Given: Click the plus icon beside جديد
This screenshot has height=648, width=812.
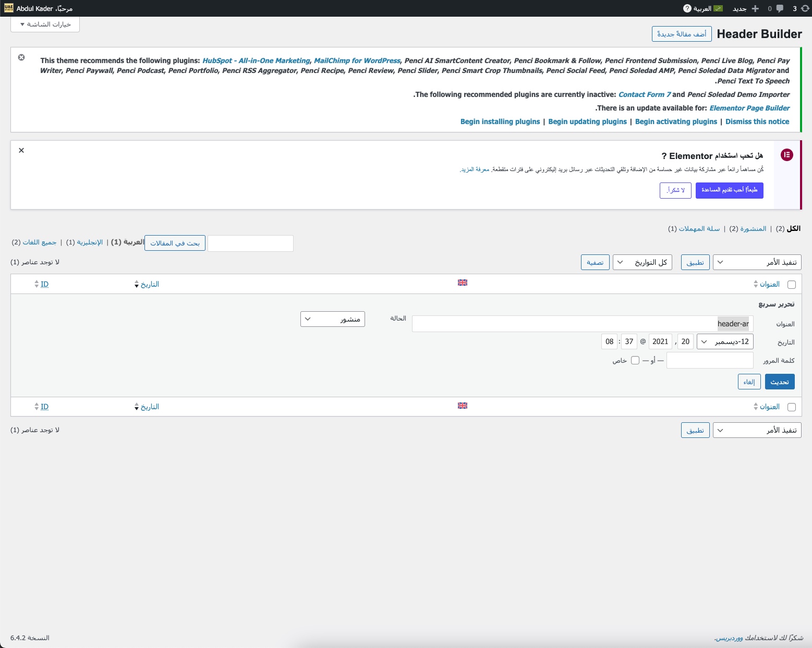Looking at the screenshot, I should tap(755, 8).
